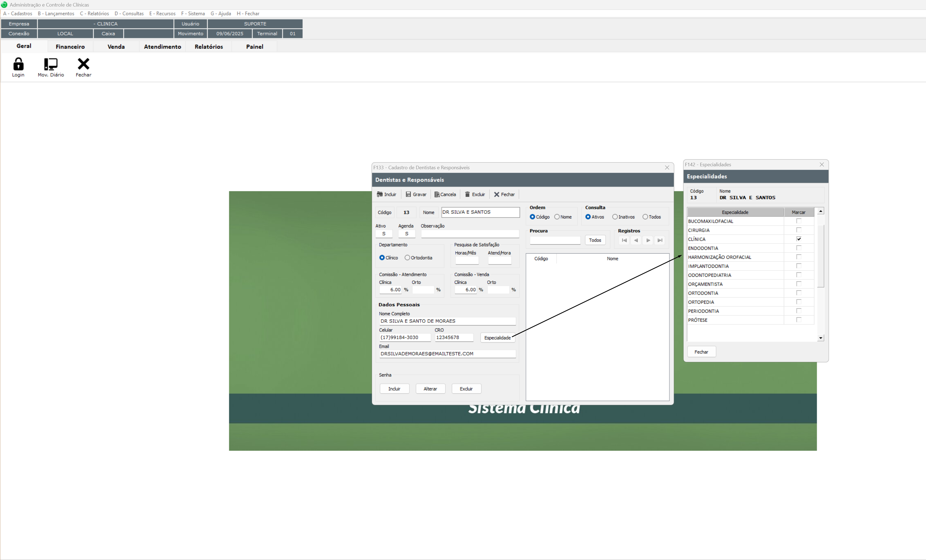Check the ENDODONTIA specialty checkbox

[799, 248]
